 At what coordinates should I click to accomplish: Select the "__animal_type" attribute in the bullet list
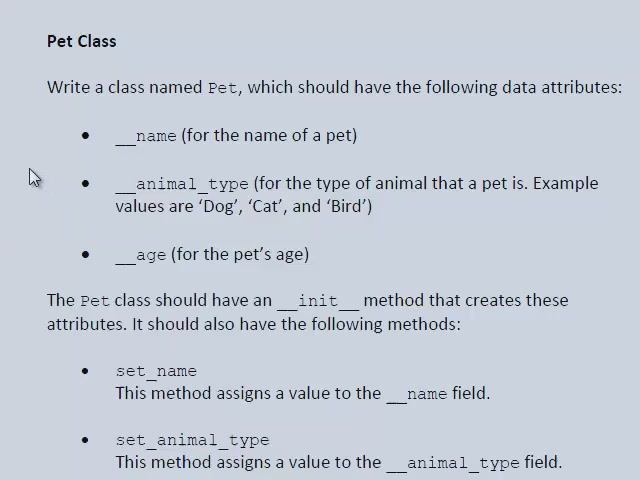pos(182,184)
